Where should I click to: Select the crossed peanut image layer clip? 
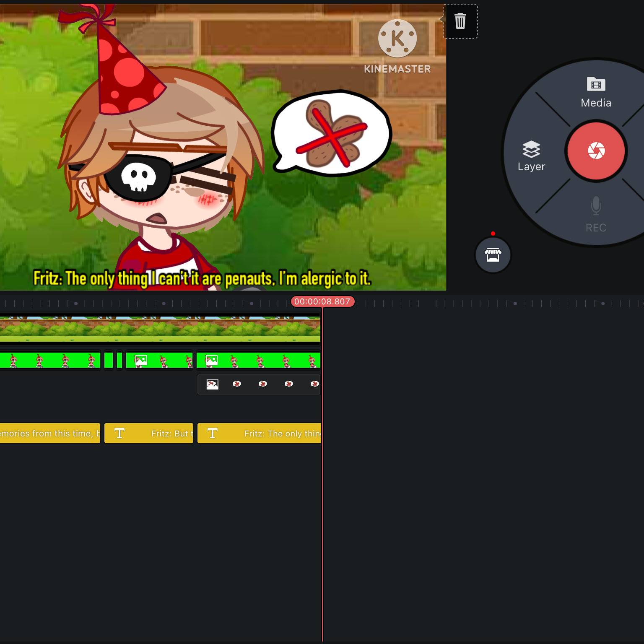[x=259, y=384]
